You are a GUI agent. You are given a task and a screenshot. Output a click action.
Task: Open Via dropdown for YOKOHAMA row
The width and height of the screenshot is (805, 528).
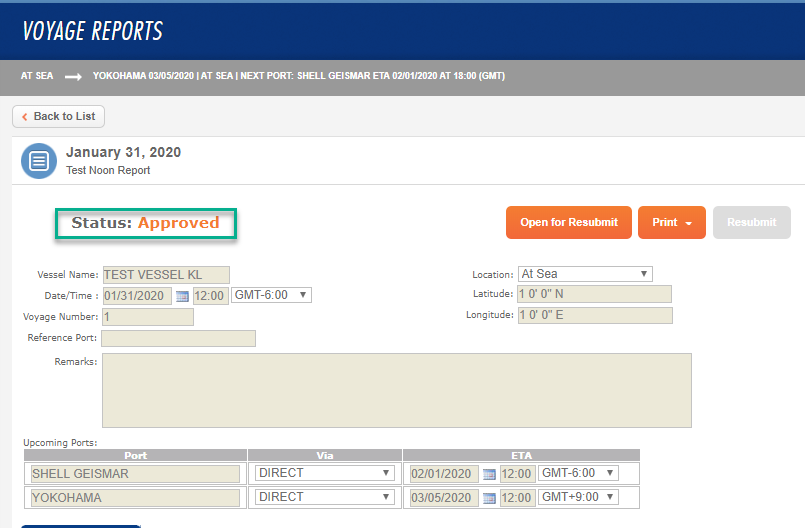pyautogui.click(x=325, y=497)
